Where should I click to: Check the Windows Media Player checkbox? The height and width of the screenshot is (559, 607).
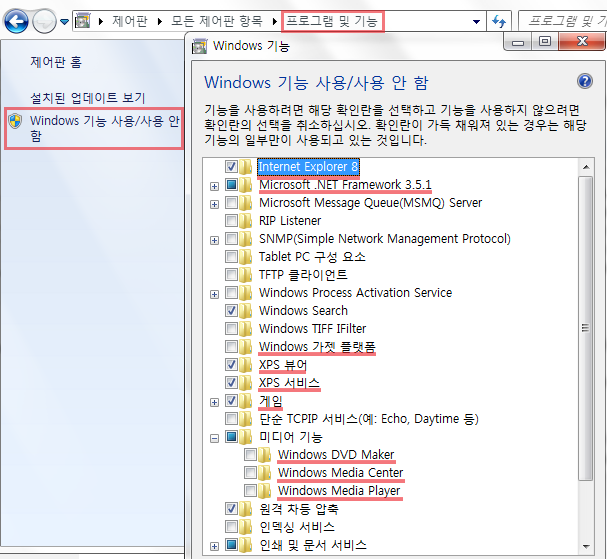pyautogui.click(x=250, y=490)
